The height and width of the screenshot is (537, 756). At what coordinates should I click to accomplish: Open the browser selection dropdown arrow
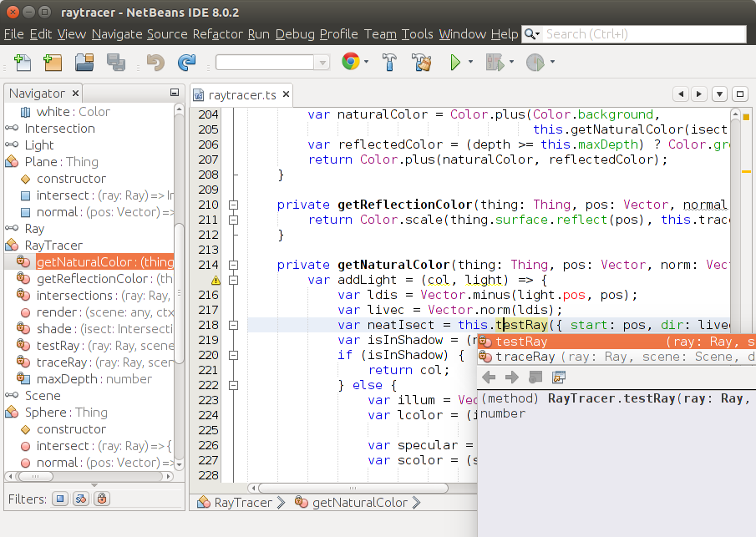(x=367, y=62)
